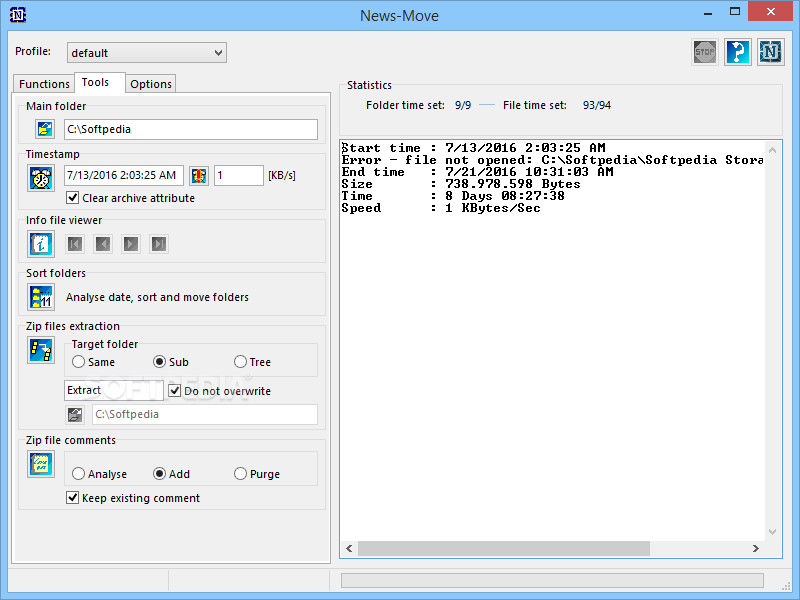
Task: Open the Info file viewer icon
Action: point(41,244)
